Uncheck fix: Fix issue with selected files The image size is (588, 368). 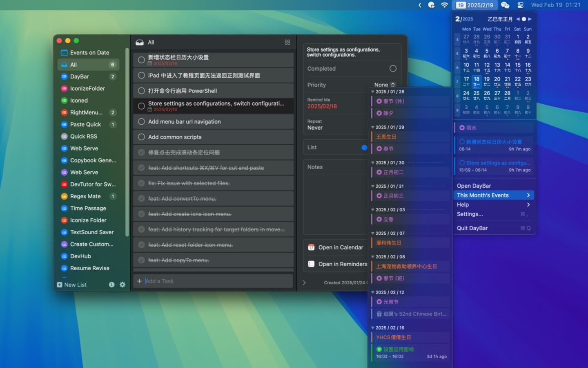pos(141,183)
